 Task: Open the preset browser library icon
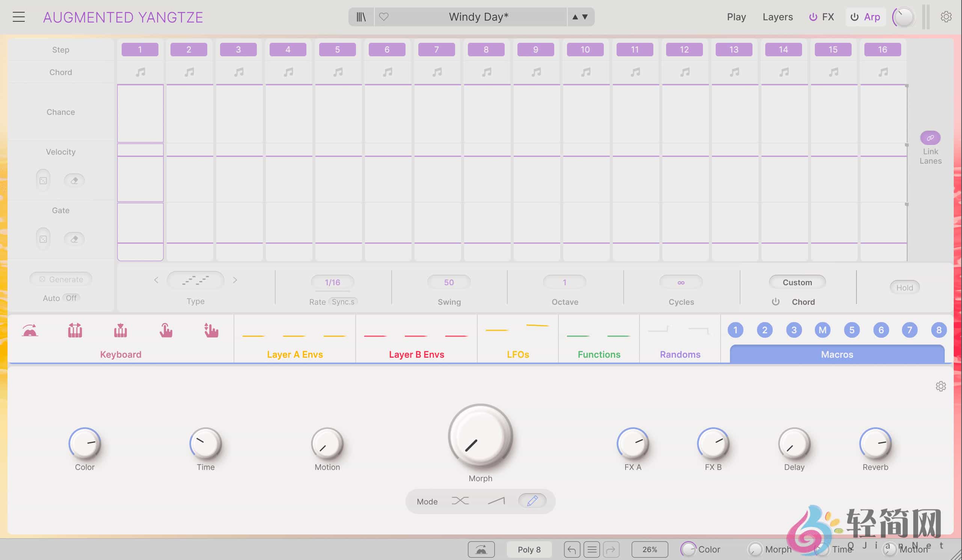361,17
